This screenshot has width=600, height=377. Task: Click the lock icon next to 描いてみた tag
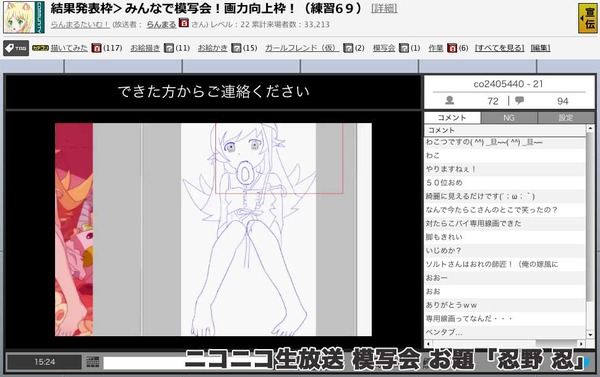[x=96, y=48]
